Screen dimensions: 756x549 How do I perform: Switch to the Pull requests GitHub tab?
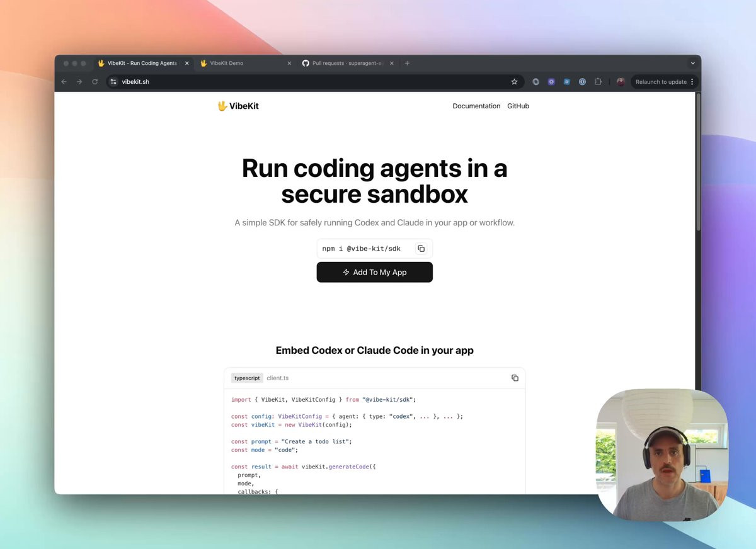(x=348, y=63)
